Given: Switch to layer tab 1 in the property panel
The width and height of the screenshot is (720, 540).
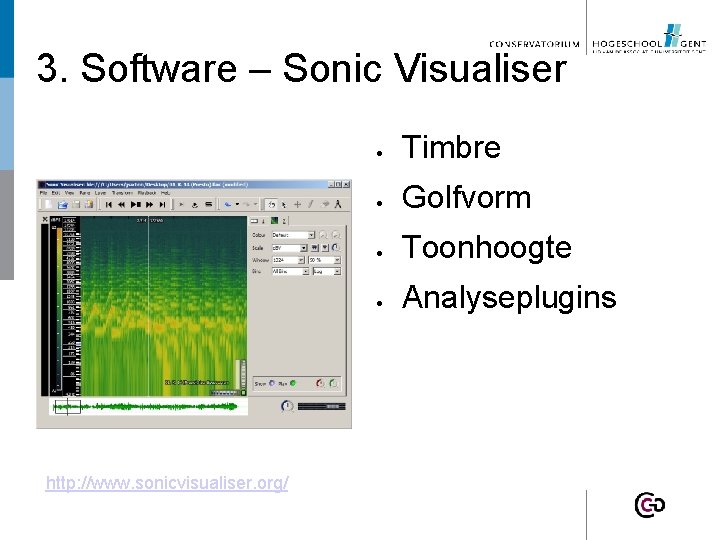Looking at the screenshot, I should [259, 221].
